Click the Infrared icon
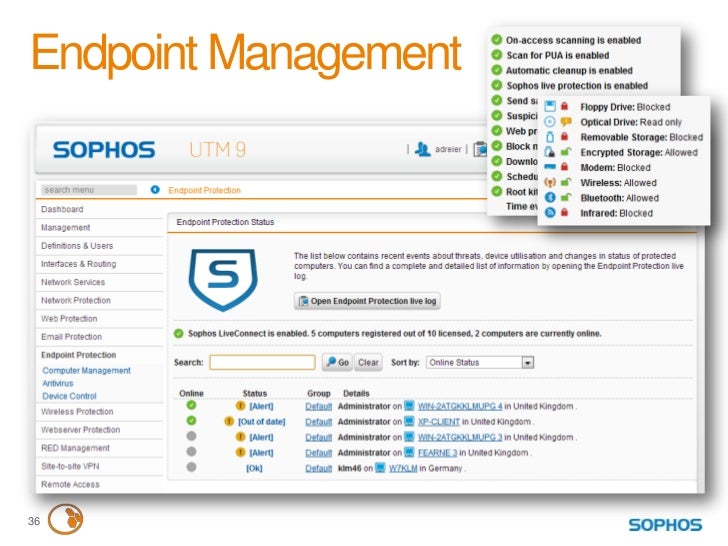 pyautogui.click(x=550, y=213)
